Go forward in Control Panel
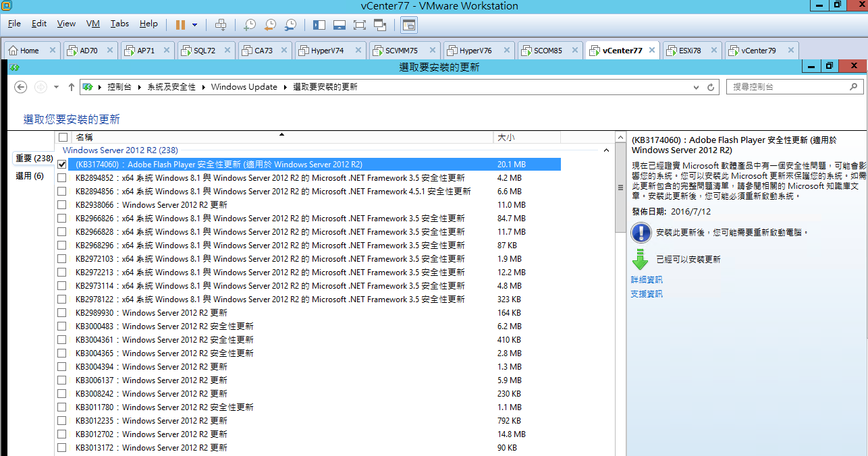The width and height of the screenshot is (868, 456). click(40, 87)
